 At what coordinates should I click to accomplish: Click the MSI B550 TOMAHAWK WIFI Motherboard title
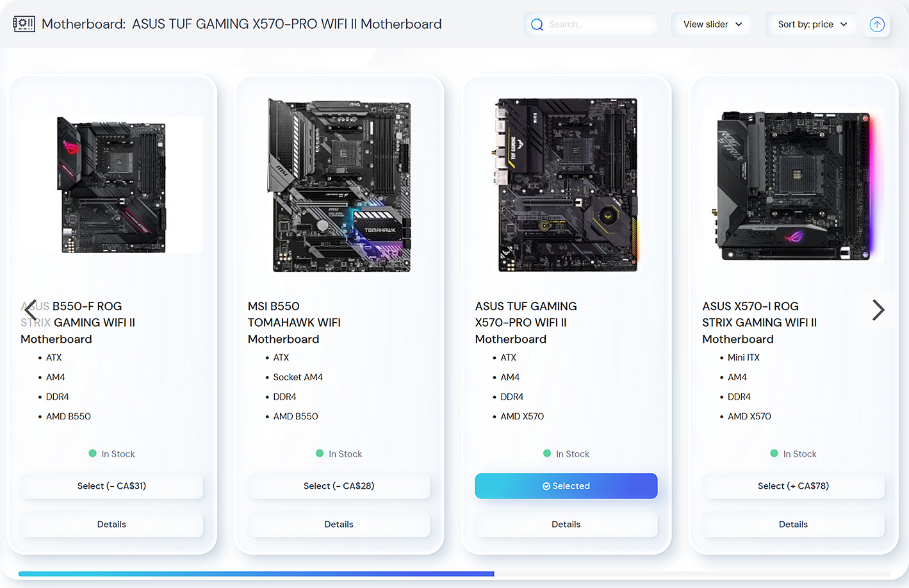click(294, 323)
